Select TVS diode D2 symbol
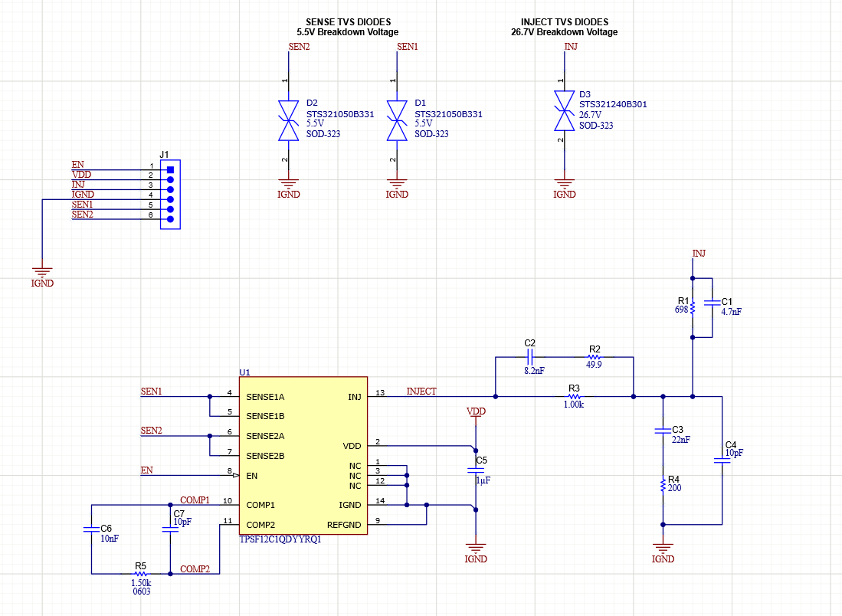The width and height of the screenshot is (842, 616). (x=289, y=119)
